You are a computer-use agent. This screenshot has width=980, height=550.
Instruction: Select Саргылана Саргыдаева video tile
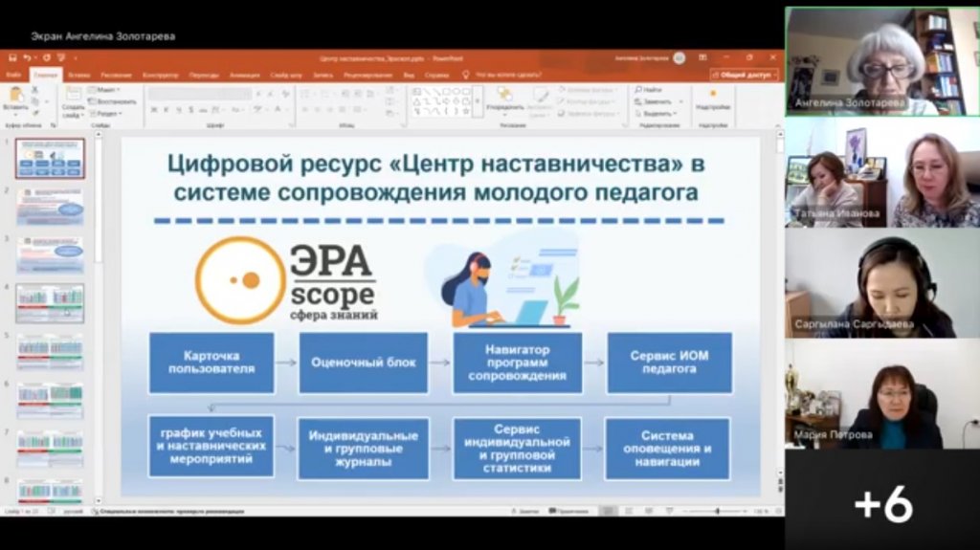[x=881, y=284]
